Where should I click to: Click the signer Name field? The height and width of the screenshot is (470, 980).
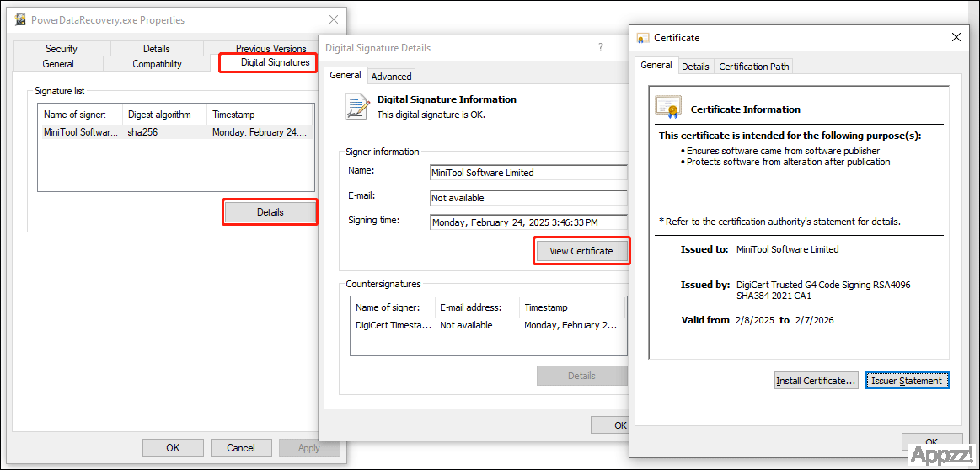click(528, 173)
